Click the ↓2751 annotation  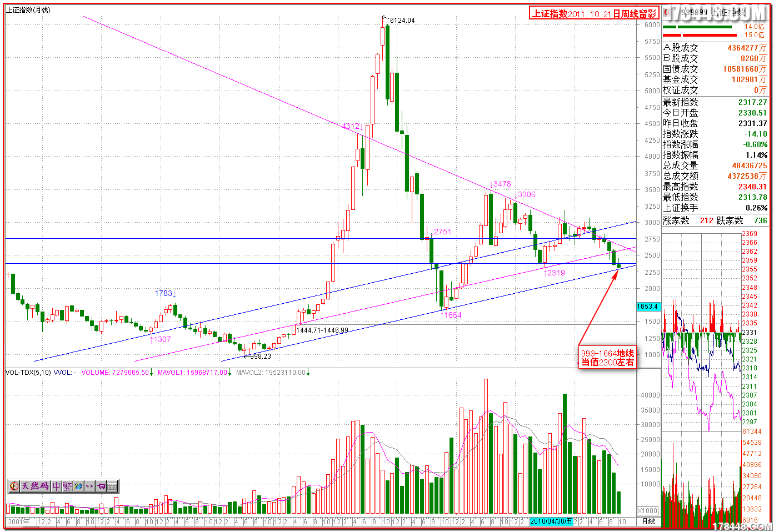pos(441,232)
